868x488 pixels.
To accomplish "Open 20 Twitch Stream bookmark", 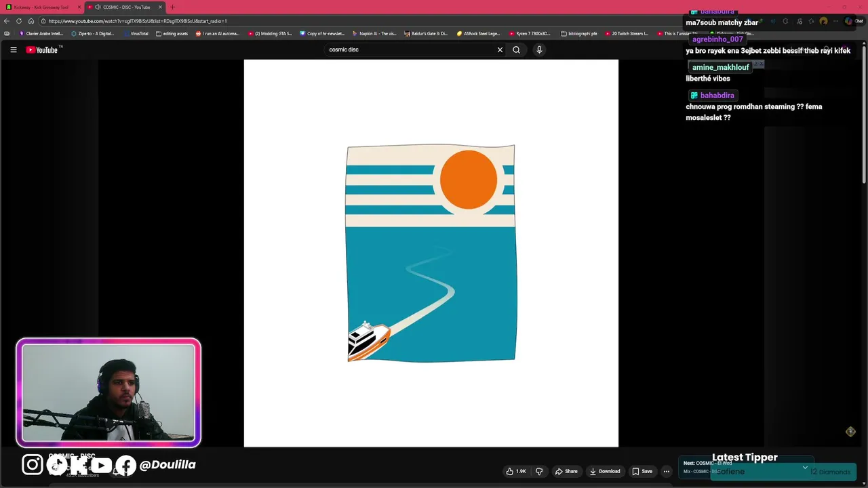I will coord(627,33).
